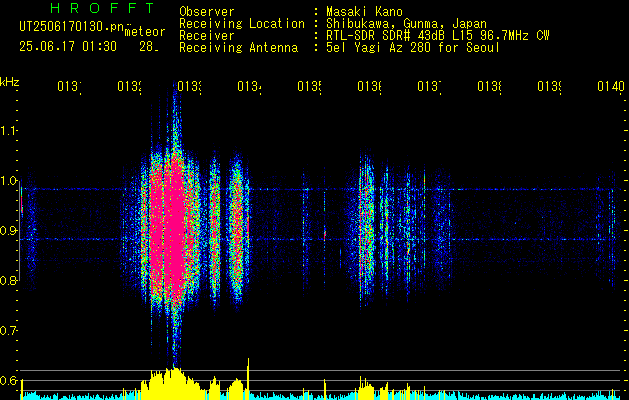Click the 0137 time marker
629x400 pixels.
click(x=429, y=86)
